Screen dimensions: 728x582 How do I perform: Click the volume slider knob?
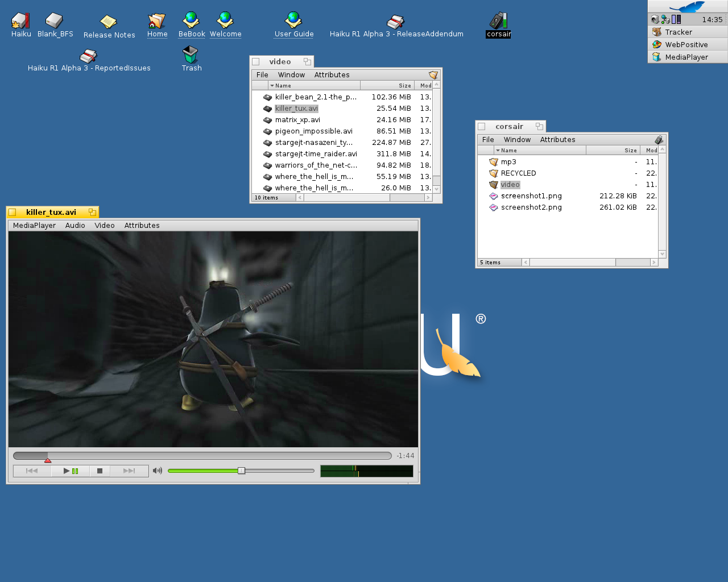coord(241,471)
